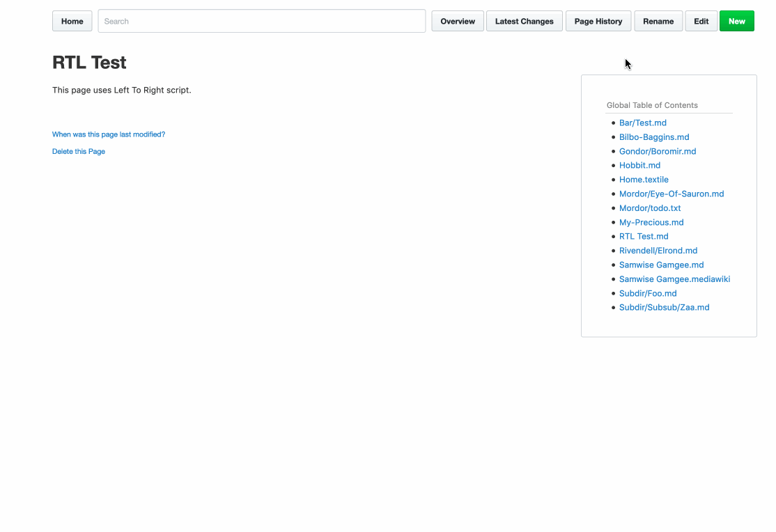Click the Home button
The height and width of the screenshot is (532, 776).
click(x=72, y=21)
